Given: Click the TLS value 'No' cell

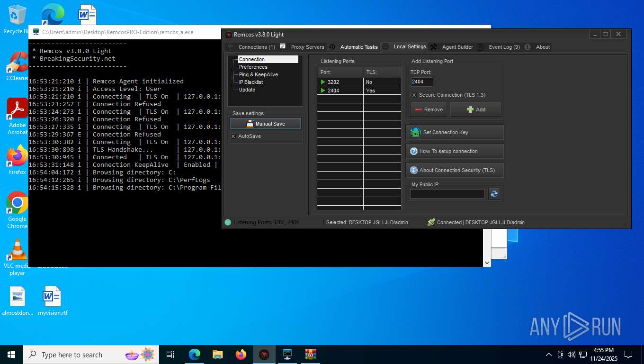Looking at the screenshot, I should (x=382, y=82).
